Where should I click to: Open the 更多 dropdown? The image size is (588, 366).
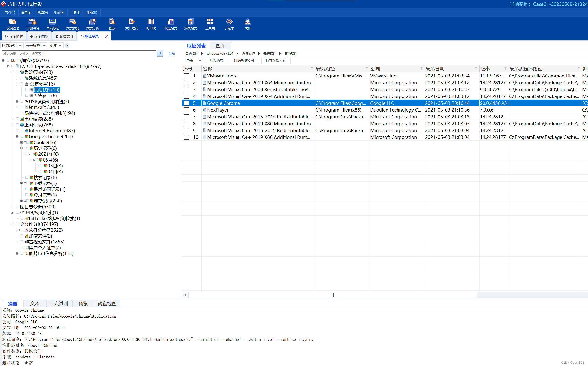(x=56, y=46)
